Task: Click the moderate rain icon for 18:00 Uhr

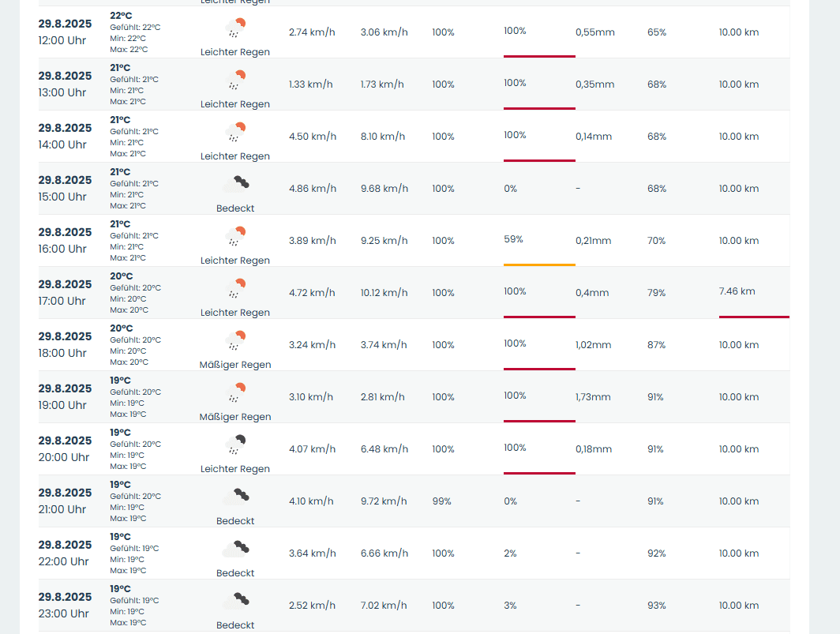Action: (235, 340)
